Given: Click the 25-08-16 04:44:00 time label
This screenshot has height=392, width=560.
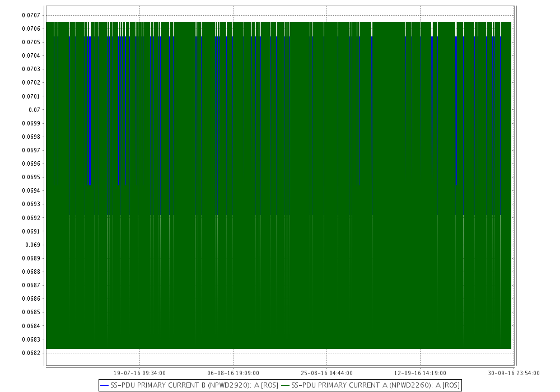Looking at the screenshot, I should click(x=327, y=373).
